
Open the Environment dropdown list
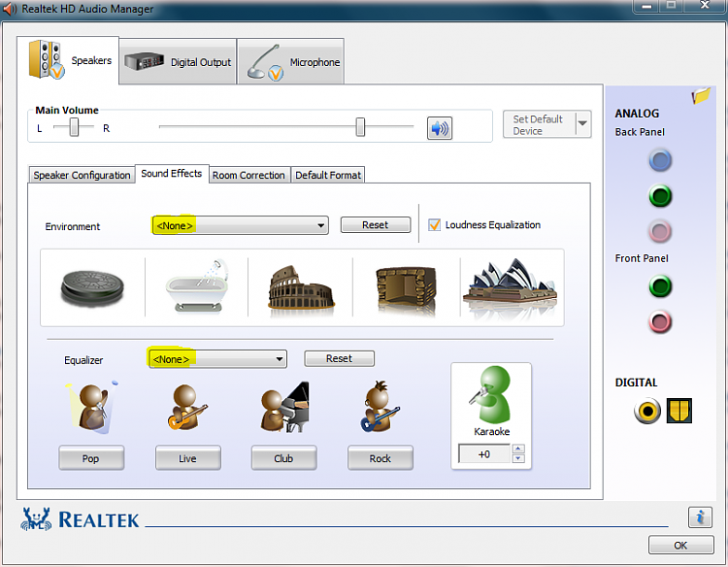pos(240,225)
